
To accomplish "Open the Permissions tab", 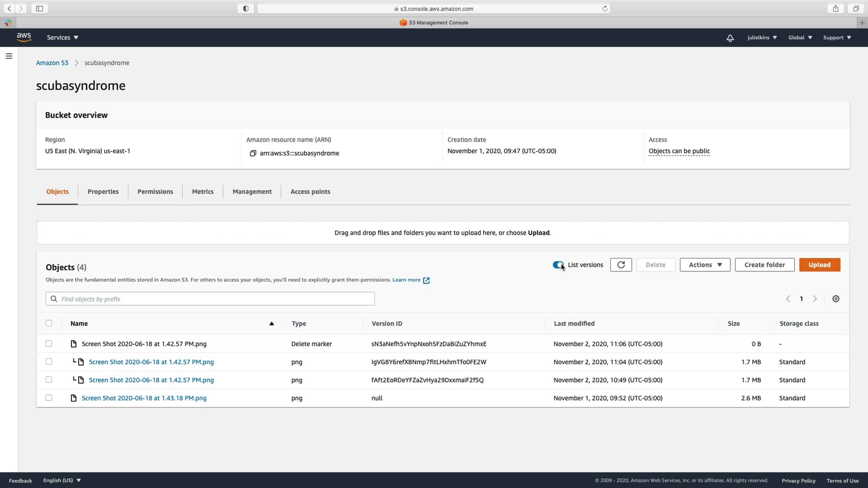I will coord(155,191).
